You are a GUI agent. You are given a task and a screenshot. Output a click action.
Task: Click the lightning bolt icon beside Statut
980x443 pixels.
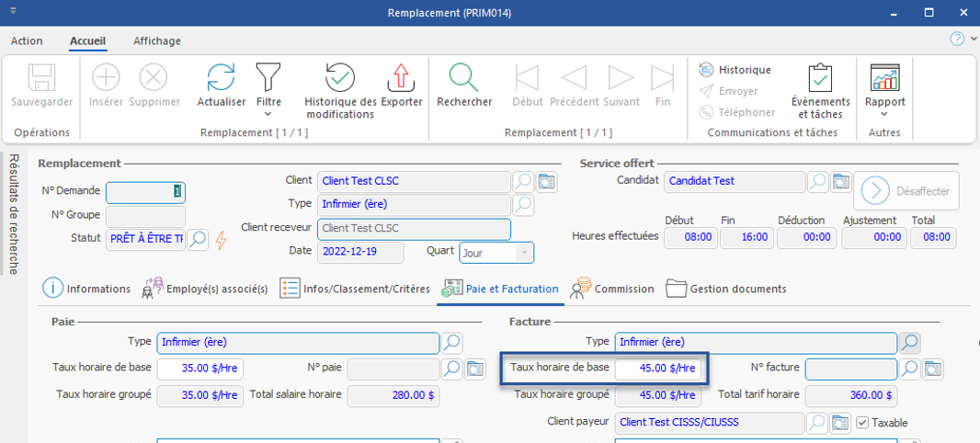click(221, 240)
